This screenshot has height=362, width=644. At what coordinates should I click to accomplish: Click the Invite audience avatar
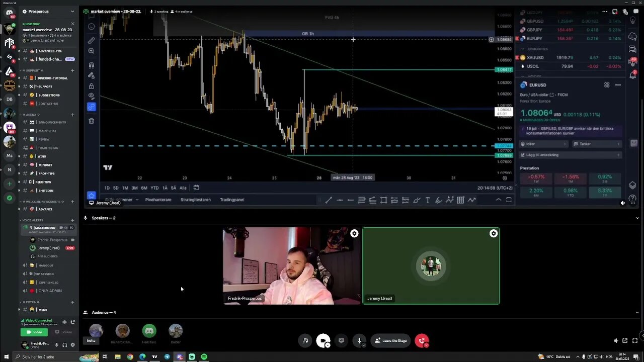(x=96, y=331)
